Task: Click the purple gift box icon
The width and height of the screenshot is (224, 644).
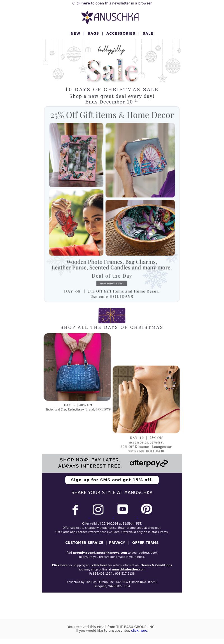Action: coord(112,315)
